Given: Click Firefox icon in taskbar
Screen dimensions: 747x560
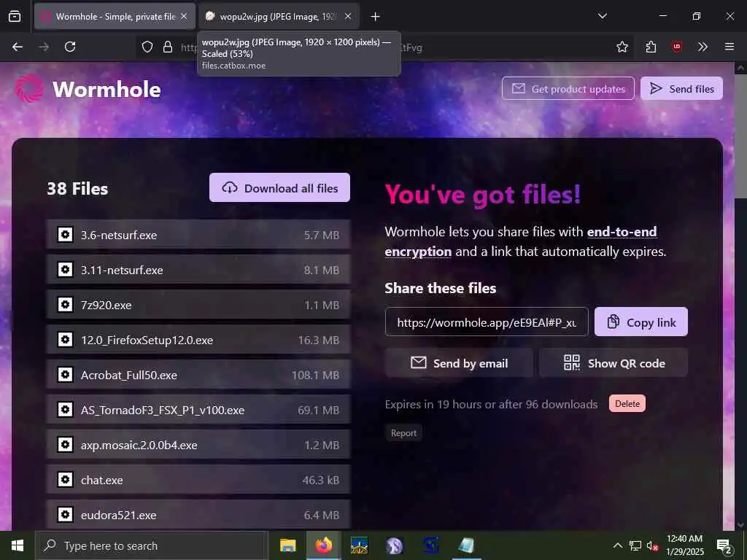Looking at the screenshot, I should pos(323,545).
